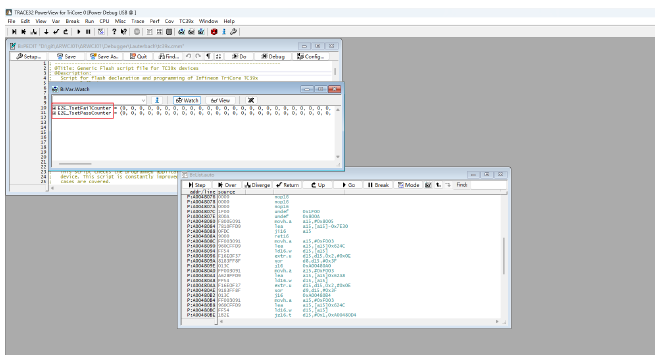Open the Window menu
The width and height of the screenshot is (660, 360).
click(x=208, y=21)
